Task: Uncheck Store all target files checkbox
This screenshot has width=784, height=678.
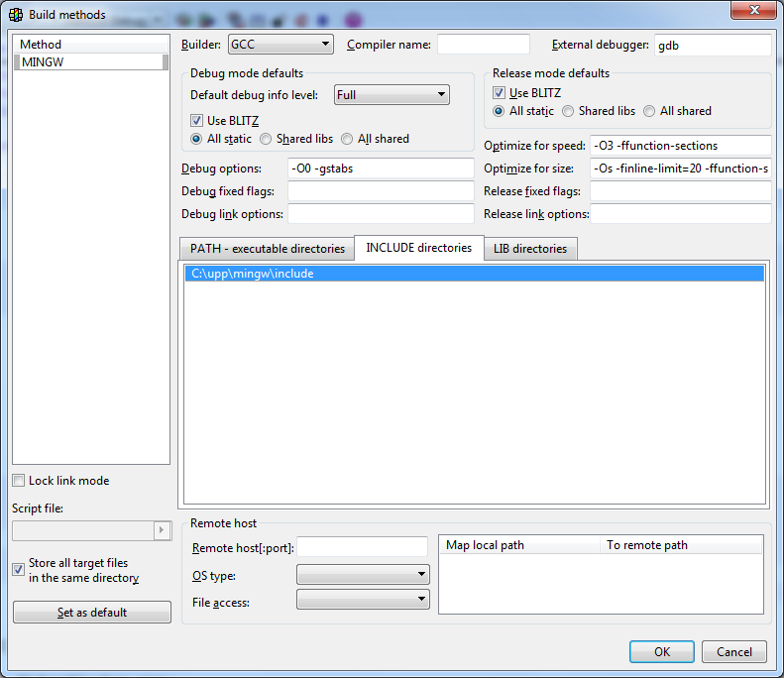Action: (19, 569)
